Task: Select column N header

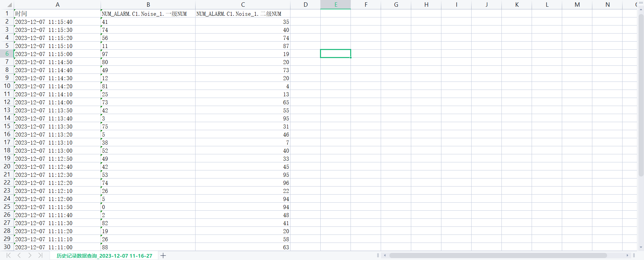Action: [607, 4]
